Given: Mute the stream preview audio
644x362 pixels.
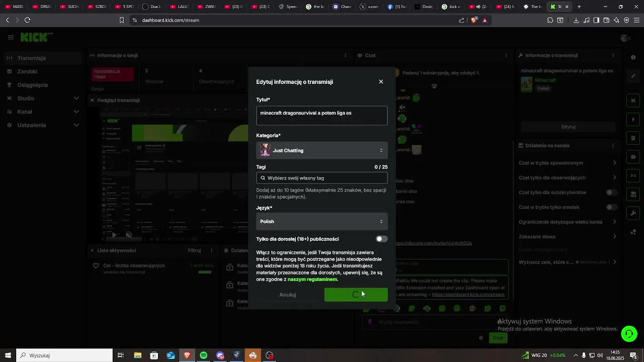Looking at the screenshot, I should pos(129,235).
